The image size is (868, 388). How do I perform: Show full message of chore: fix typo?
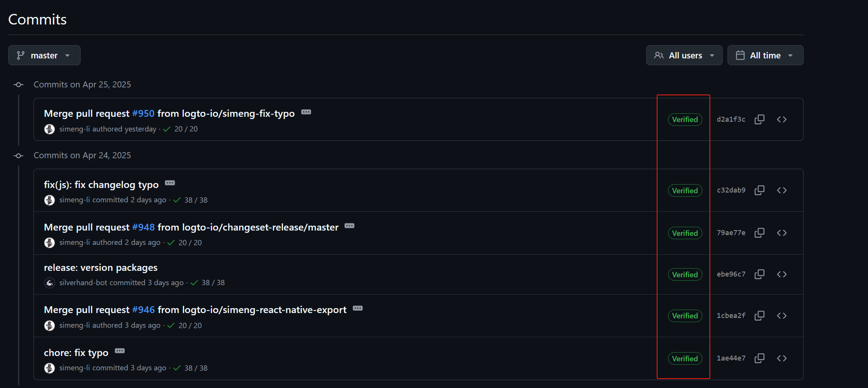(120, 351)
